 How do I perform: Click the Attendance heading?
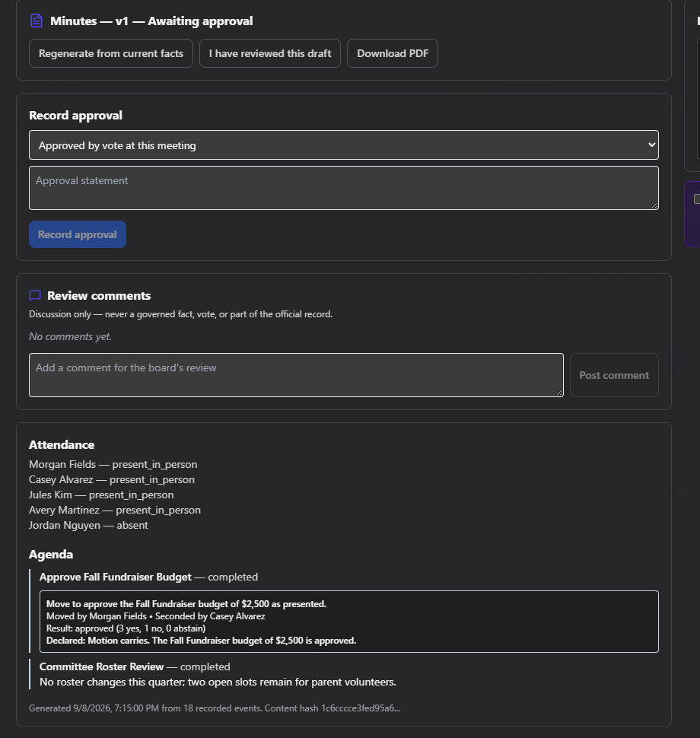coord(62,445)
